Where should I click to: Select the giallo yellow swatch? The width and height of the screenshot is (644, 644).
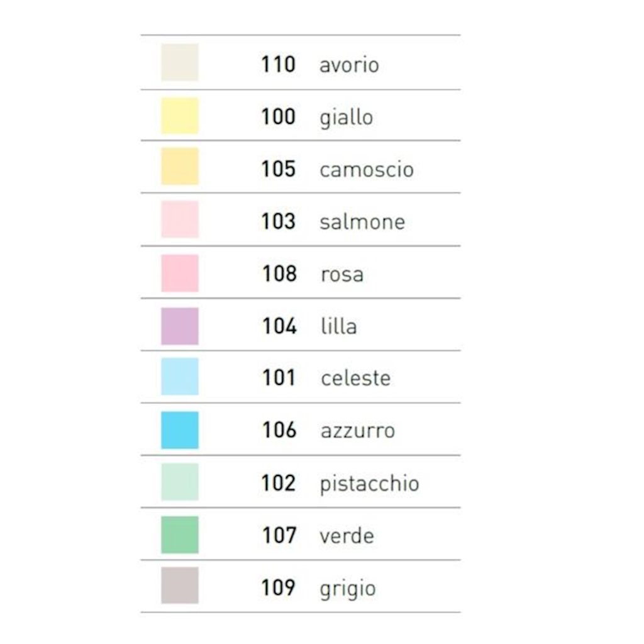click(x=180, y=116)
